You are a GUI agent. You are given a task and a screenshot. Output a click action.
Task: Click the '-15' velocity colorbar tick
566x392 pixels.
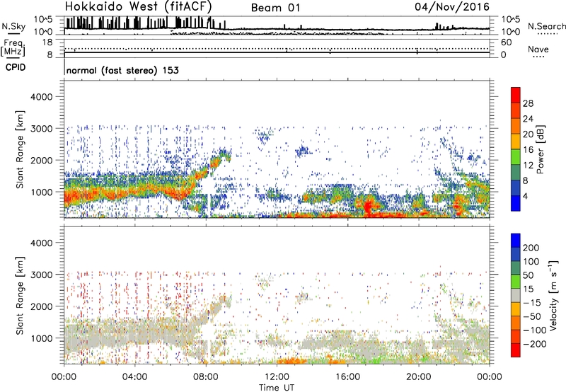click(x=531, y=302)
